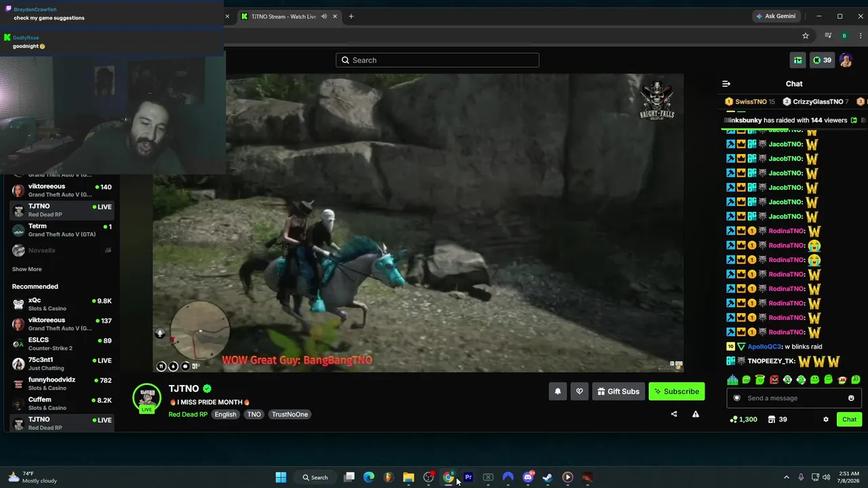
Task: Share the stream via share icon
Action: [674, 414]
